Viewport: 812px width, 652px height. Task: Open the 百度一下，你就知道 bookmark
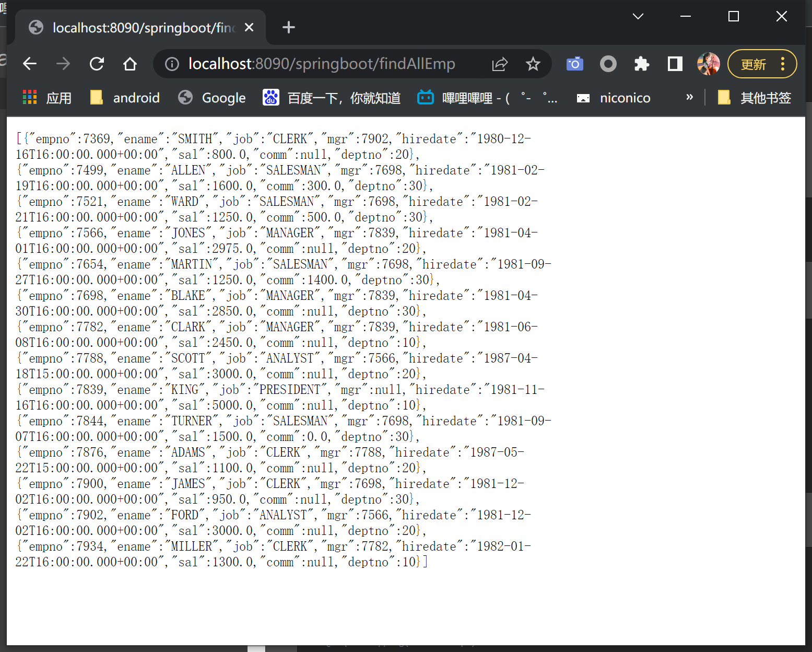point(332,98)
